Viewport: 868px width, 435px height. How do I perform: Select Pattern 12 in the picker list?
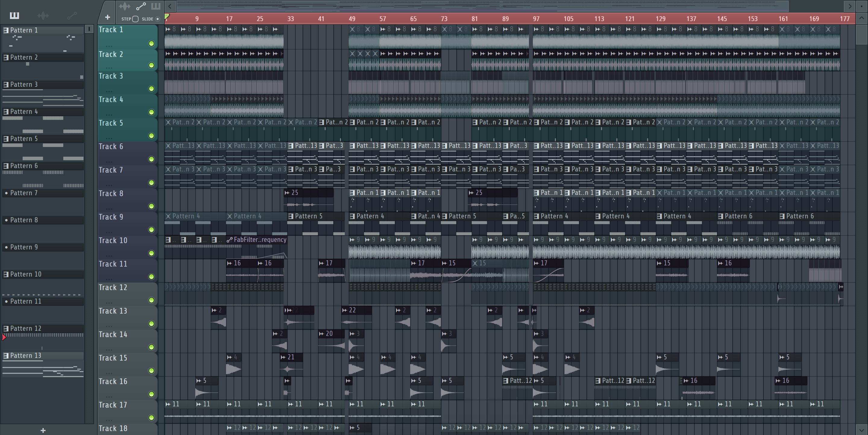[43, 329]
